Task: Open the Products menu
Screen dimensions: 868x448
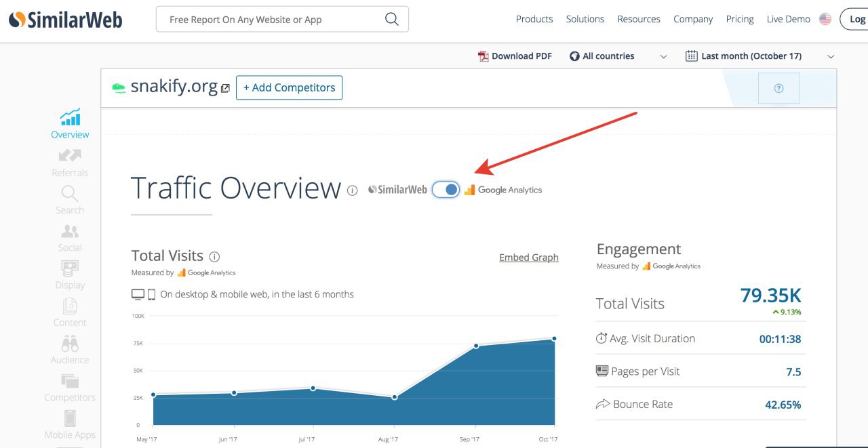Action: coord(534,19)
